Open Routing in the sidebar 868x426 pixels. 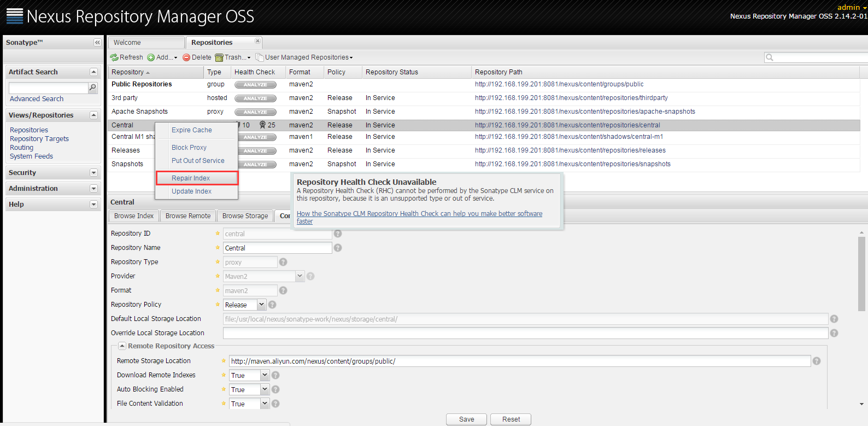pos(21,148)
